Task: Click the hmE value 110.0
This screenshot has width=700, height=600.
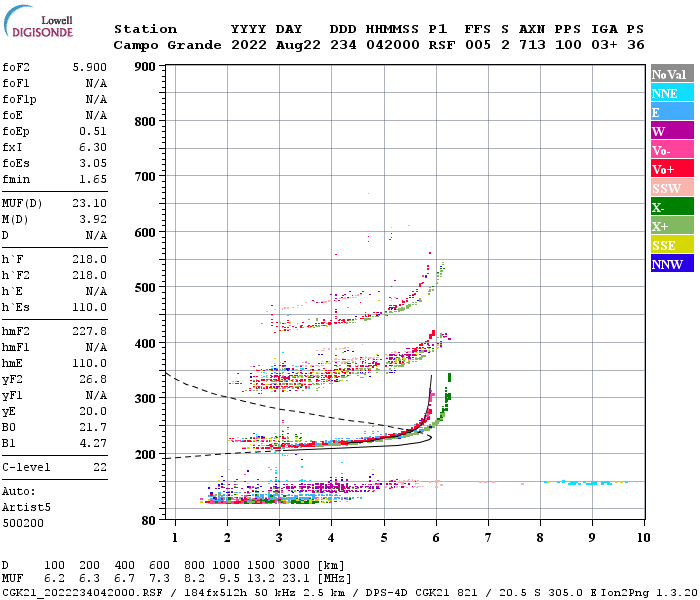Action: pos(89,363)
